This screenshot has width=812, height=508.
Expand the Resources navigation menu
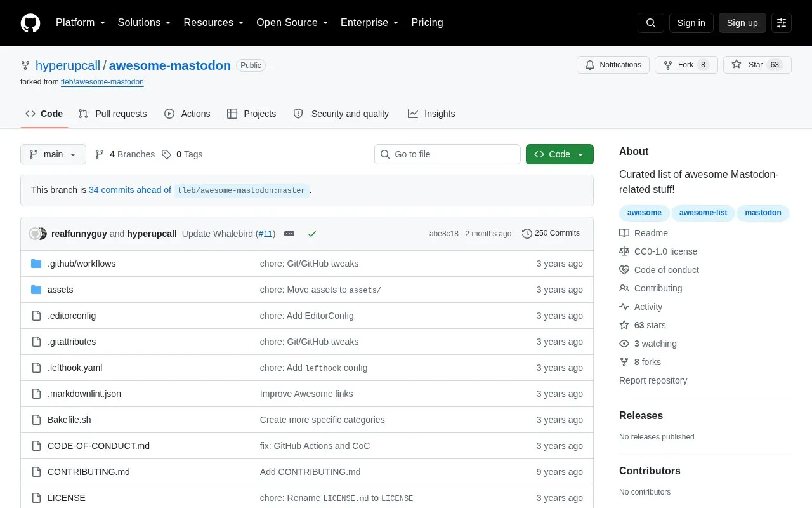click(x=214, y=23)
